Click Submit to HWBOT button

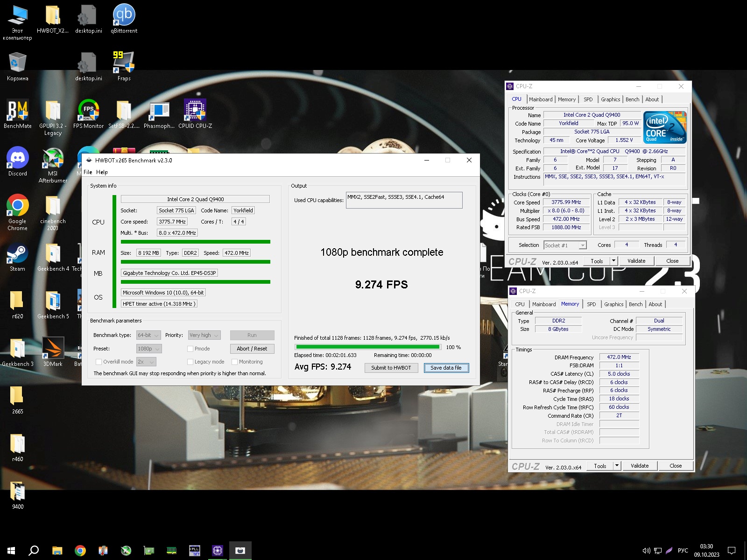[391, 368]
